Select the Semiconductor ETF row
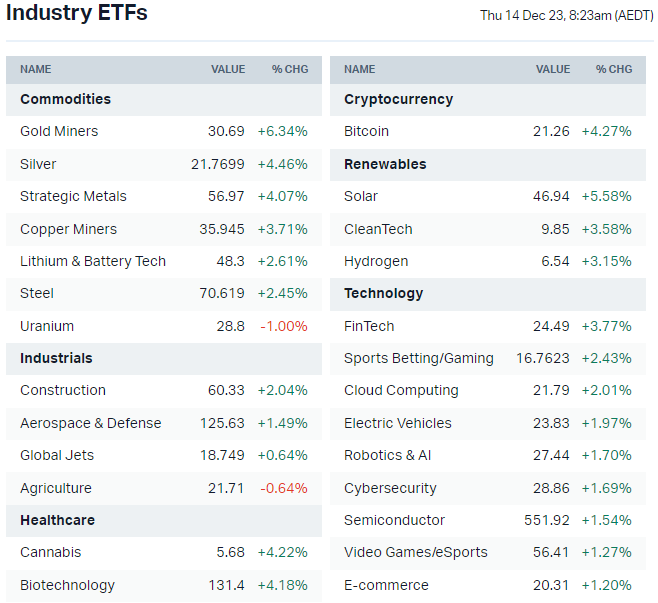Viewport: 658px width, 603px height. click(x=394, y=520)
